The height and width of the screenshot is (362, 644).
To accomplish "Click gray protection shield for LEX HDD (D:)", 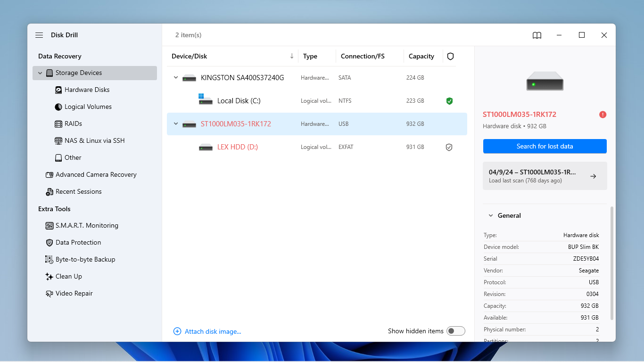I will tap(449, 147).
